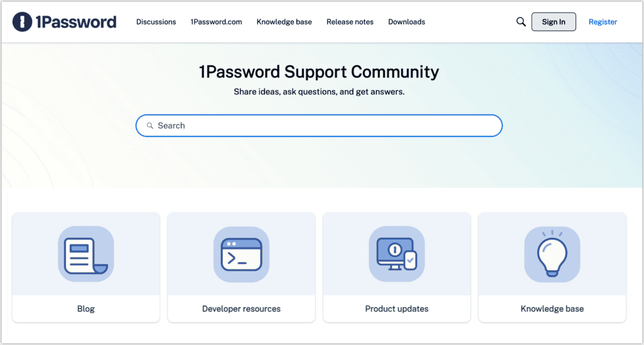Image resolution: width=644 pixels, height=345 pixels.
Task: Click the 1Password Support Community heading
Action: [319, 72]
